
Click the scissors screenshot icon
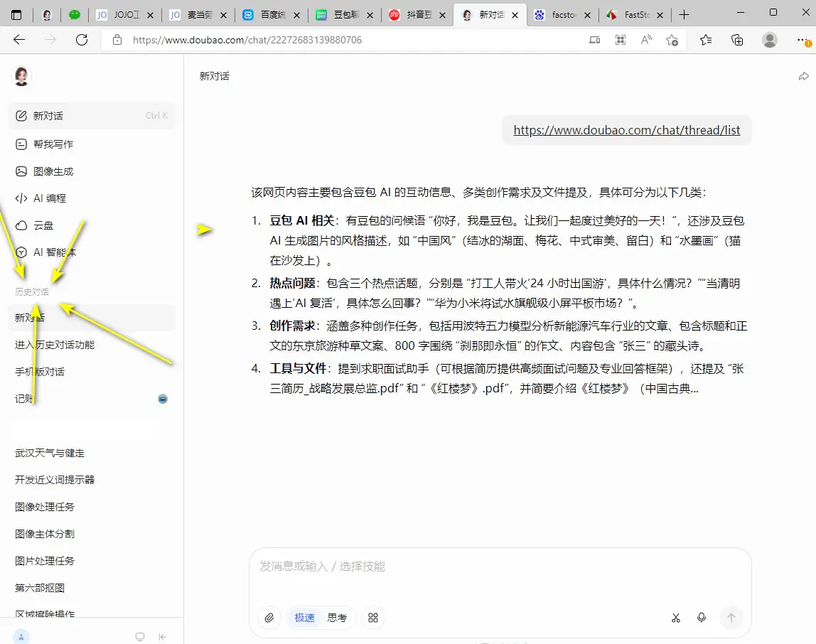tap(675, 618)
